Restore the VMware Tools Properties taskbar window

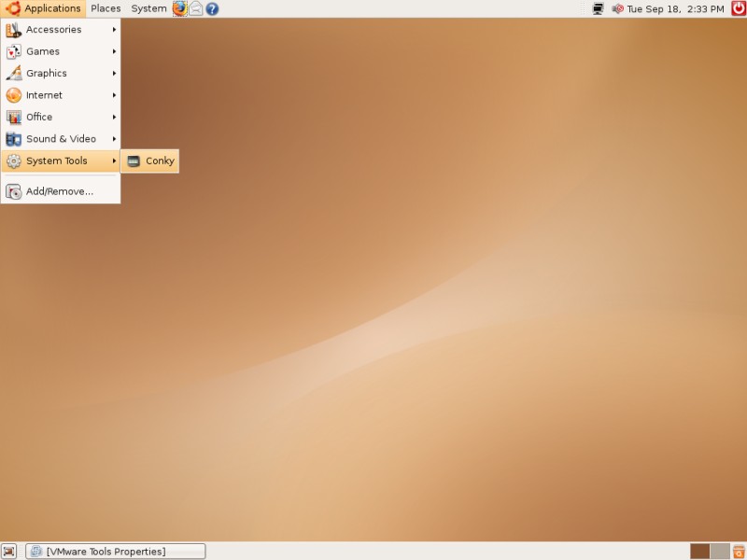[116, 552]
